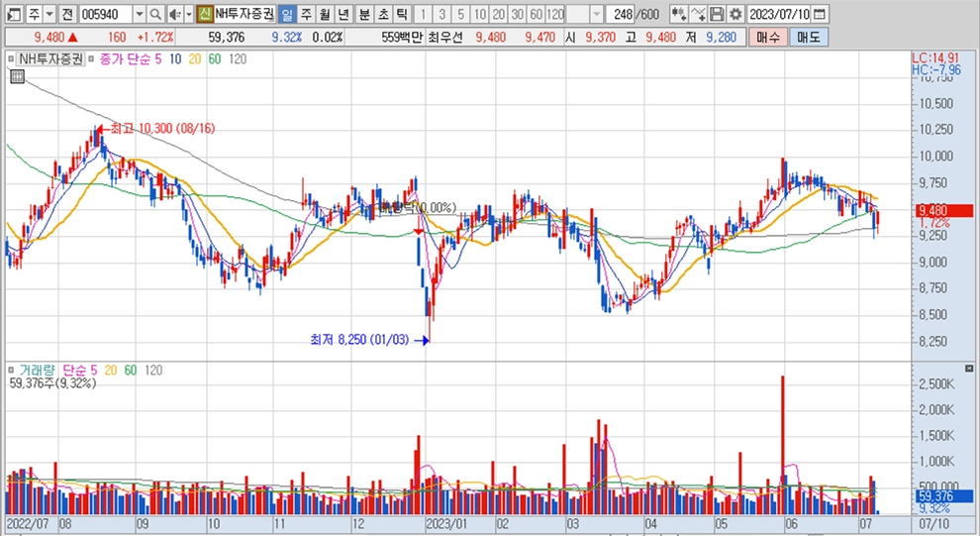Viewport: 980px width, 536px height.
Task: Click the speaker sound icon
Action: click(x=174, y=15)
